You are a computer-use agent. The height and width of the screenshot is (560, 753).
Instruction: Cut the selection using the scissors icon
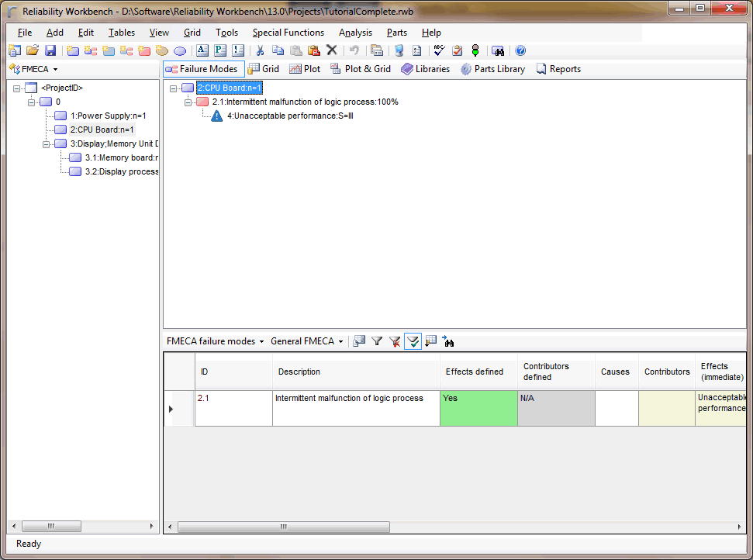tap(261, 50)
